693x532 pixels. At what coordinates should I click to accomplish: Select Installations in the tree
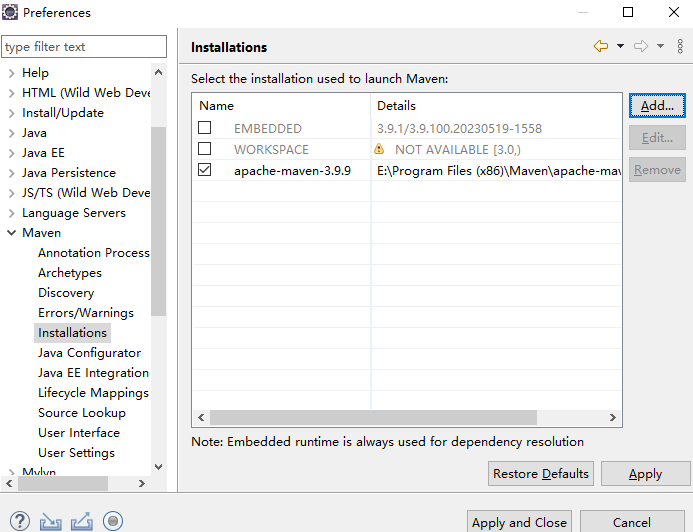72,333
